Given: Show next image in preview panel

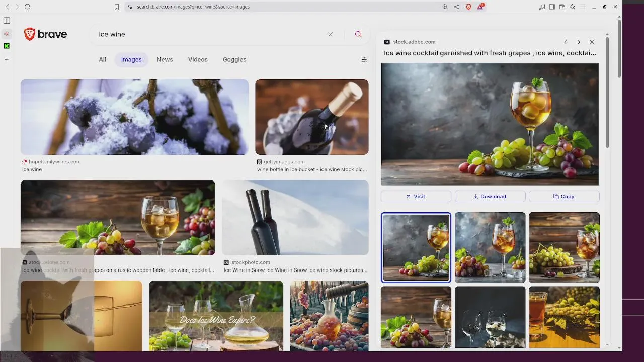Looking at the screenshot, I should tap(579, 42).
